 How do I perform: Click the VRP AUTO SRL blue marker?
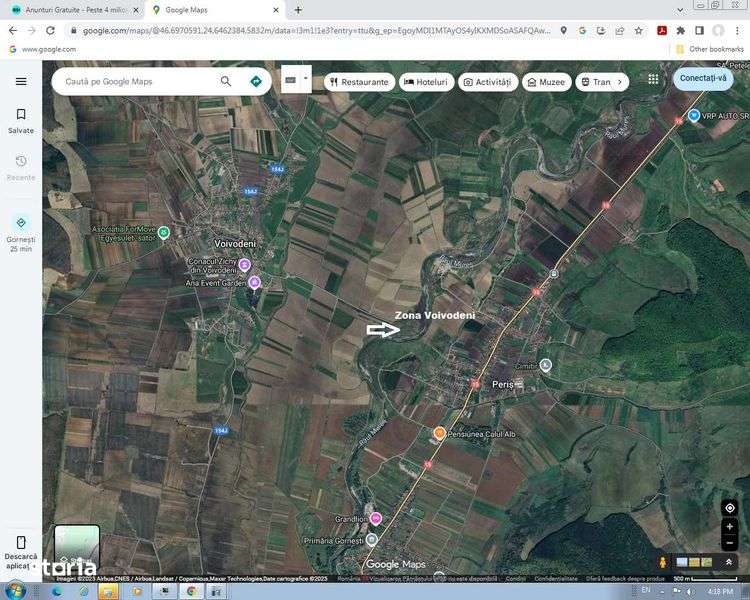694,115
